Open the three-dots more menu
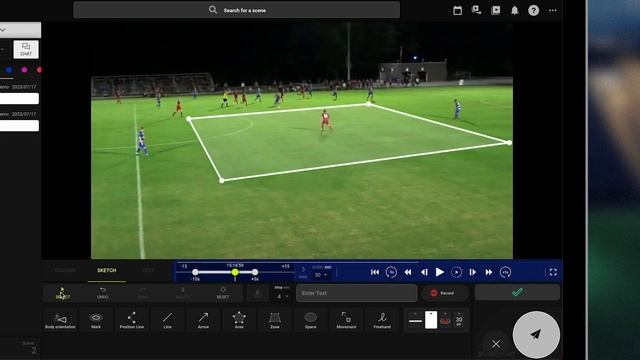 [x=553, y=11]
